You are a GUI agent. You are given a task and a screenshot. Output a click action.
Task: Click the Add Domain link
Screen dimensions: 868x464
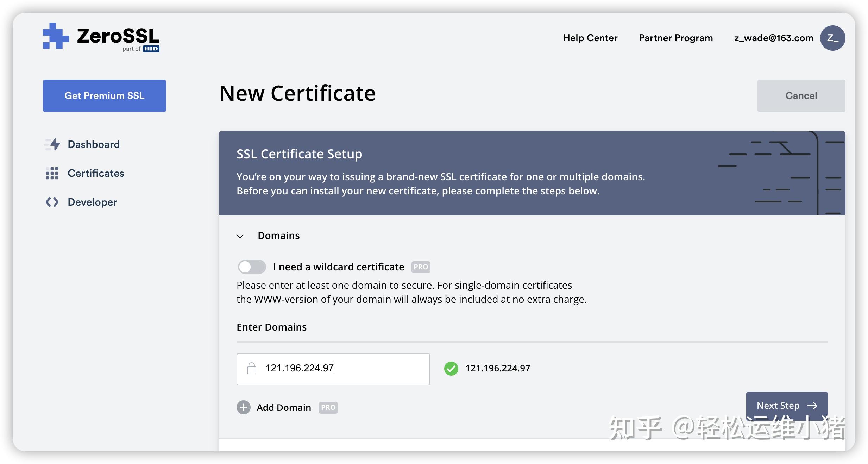[283, 407]
